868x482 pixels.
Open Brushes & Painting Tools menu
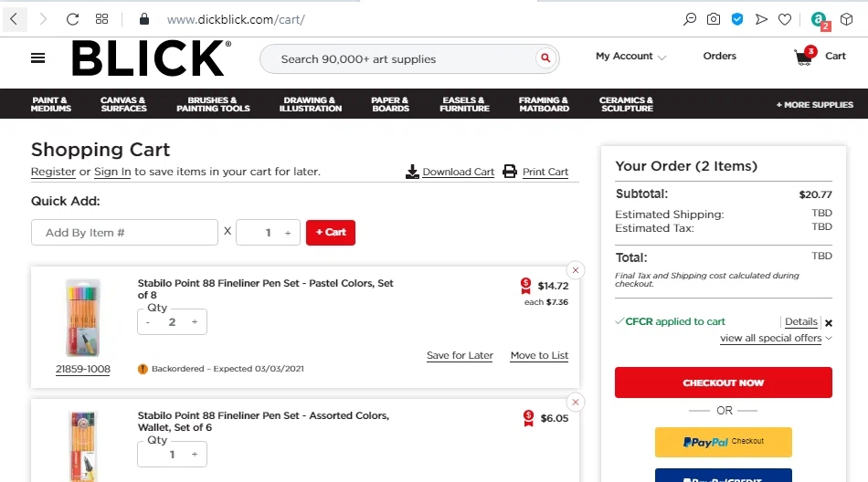(213, 104)
